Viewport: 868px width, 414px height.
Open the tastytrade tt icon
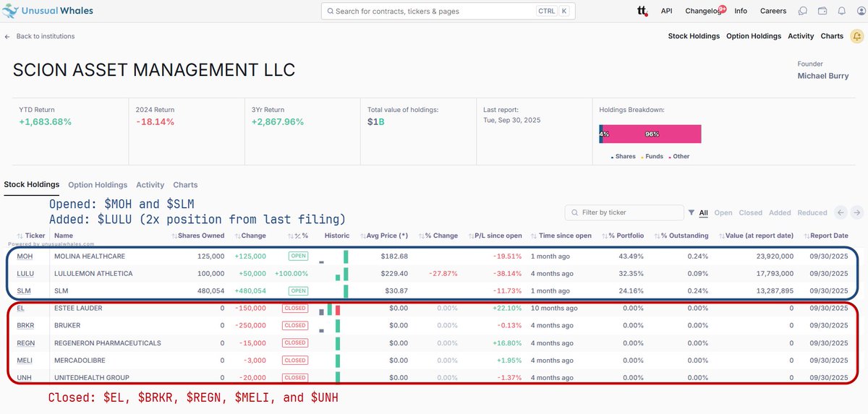(x=642, y=11)
